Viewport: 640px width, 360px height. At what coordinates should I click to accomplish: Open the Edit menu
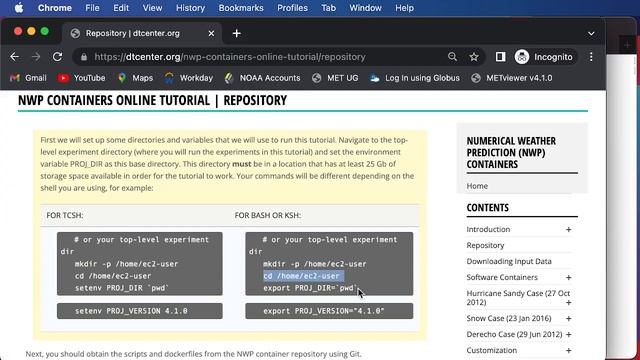[x=121, y=8]
